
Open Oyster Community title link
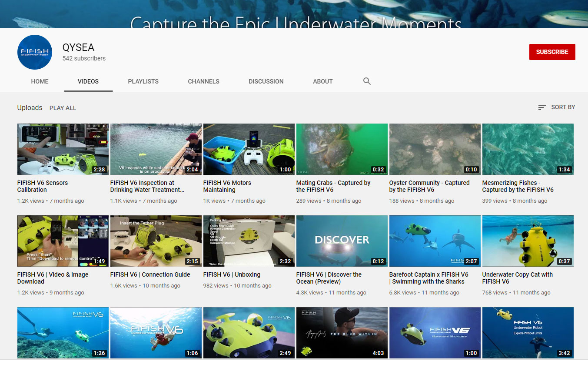pos(429,186)
